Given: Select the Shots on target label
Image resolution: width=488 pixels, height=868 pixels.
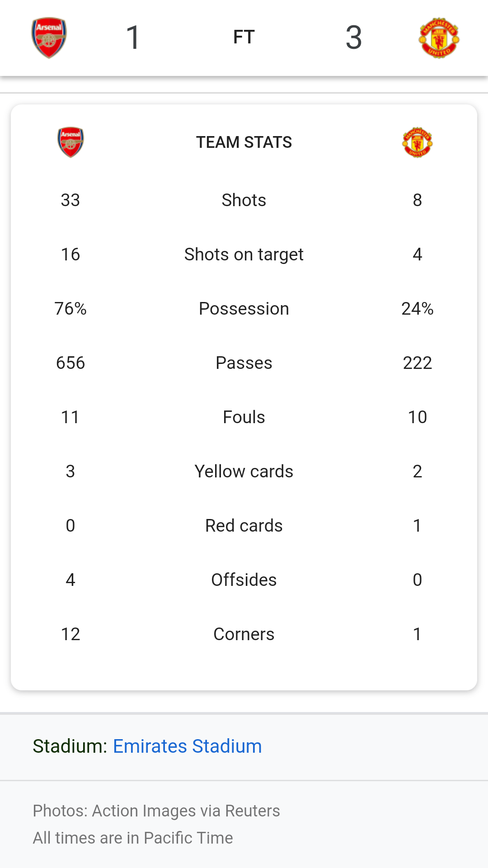Looking at the screenshot, I should (244, 254).
